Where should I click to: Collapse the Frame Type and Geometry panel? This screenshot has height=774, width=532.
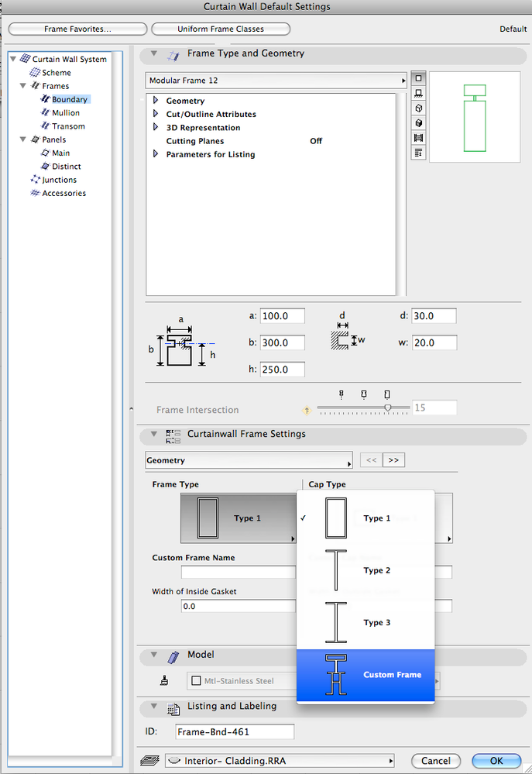[x=154, y=53]
